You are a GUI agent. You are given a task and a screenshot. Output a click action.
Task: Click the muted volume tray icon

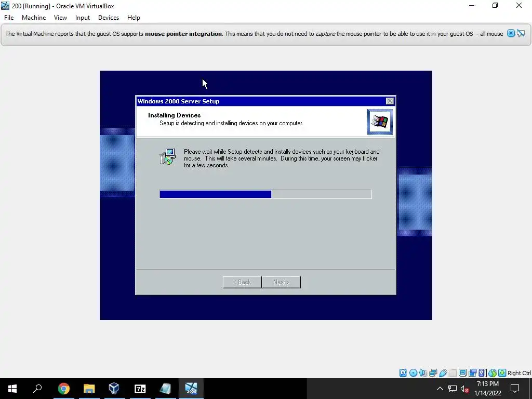tap(464, 389)
